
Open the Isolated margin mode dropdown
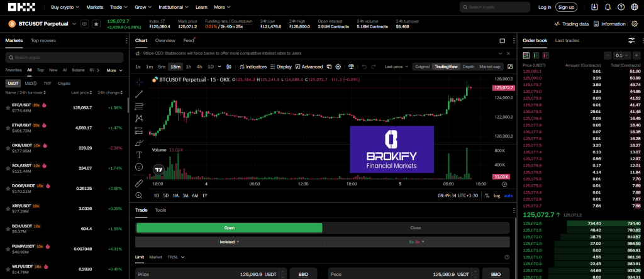point(229,241)
